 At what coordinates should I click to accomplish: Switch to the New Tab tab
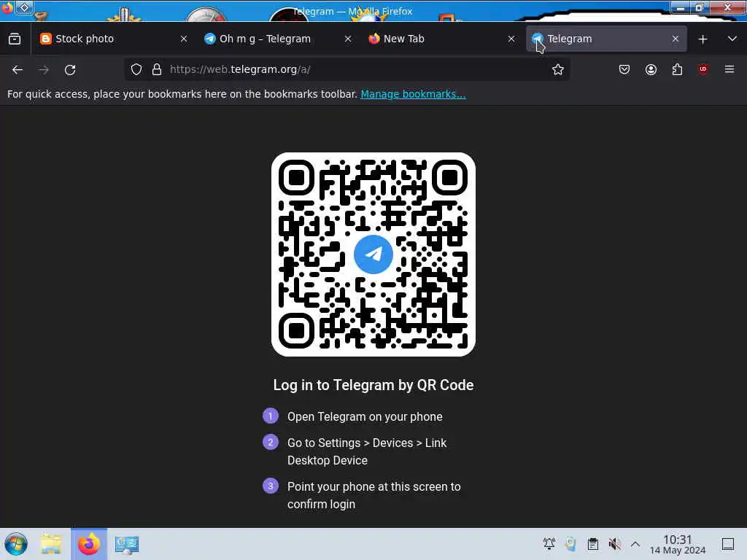tap(441, 39)
